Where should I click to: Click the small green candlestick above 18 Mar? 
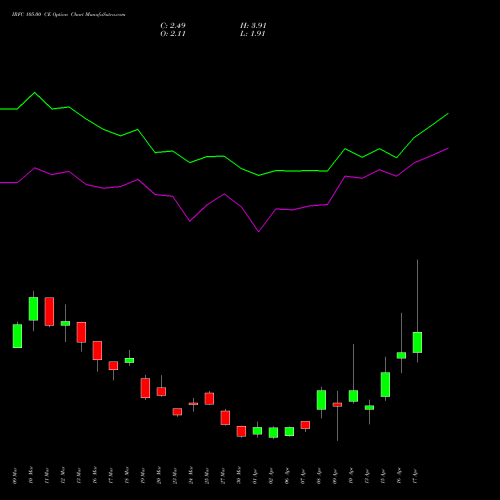[x=129, y=360]
